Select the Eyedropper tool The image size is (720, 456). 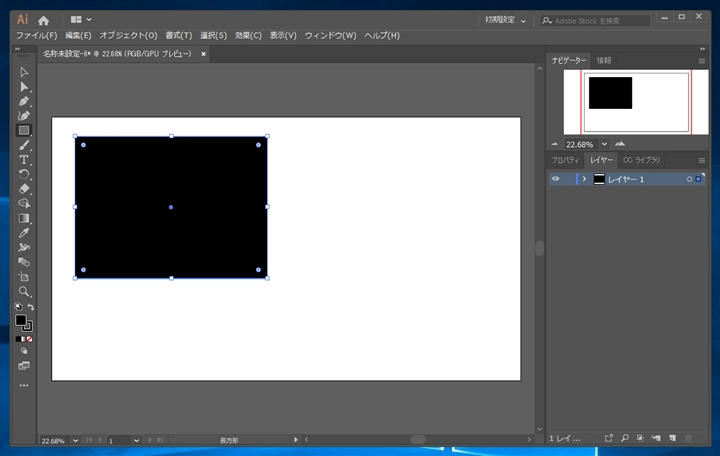point(24,233)
